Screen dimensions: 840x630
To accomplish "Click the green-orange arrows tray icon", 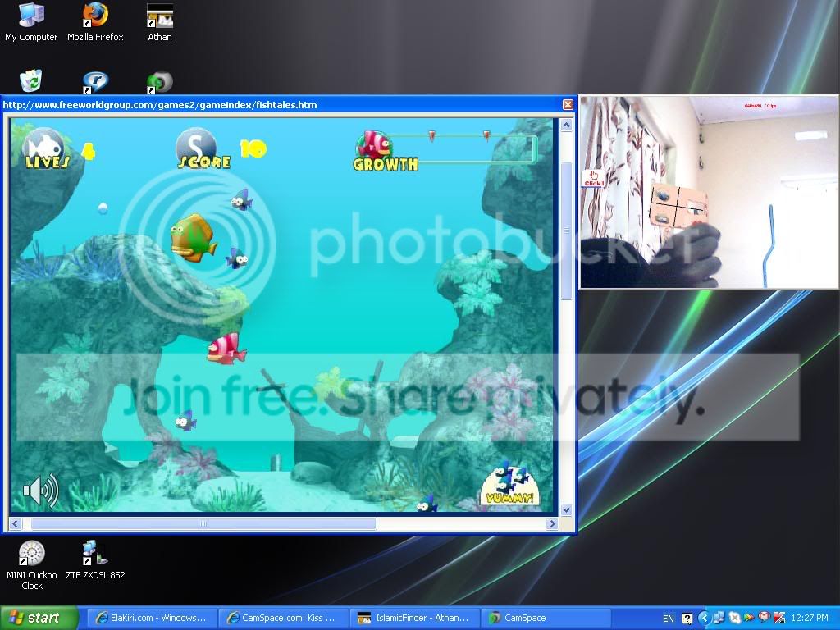I will click(x=749, y=618).
